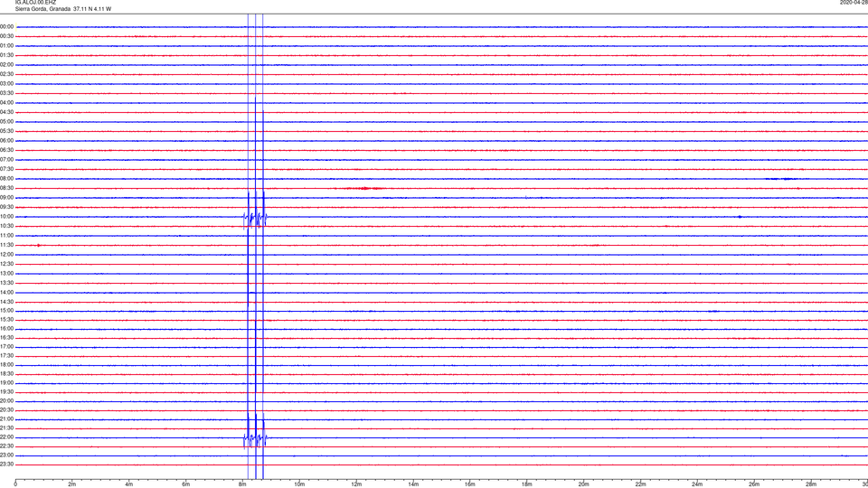Click the blue calibration pulse cluster on the 10:00 trace
This screenshot has width=868, height=488.
coord(255,219)
